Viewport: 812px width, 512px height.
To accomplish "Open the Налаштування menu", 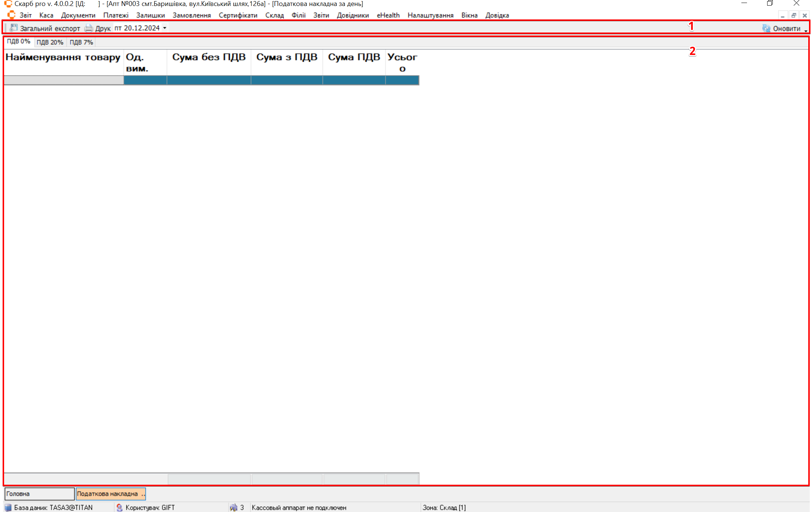I will tap(430, 15).
